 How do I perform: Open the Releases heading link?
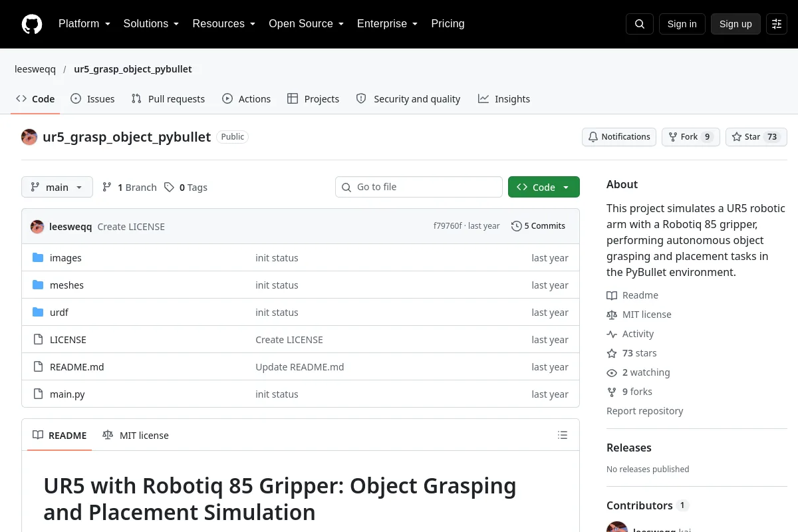point(629,448)
